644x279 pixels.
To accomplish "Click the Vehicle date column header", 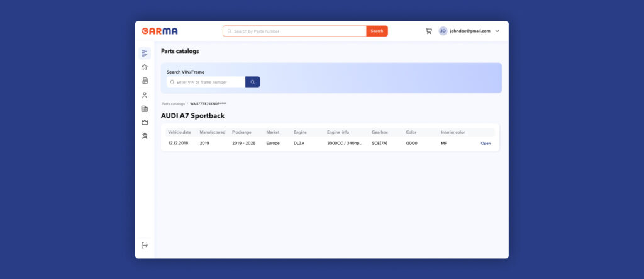I will (x=179, y=132).
